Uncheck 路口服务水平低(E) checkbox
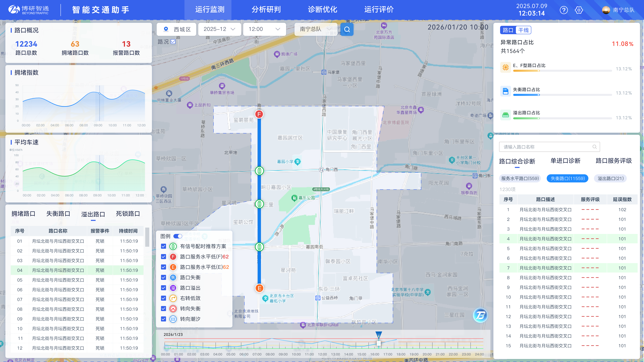This screenshot has height=362, width=644. tap(164, 267)
